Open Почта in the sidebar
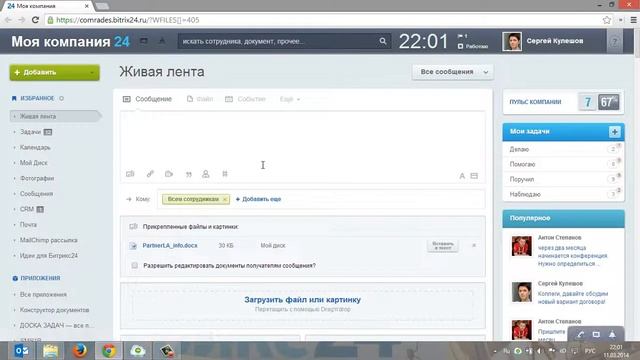Image resolution: width=640 pixels, height=360 pixels. (x=28, y=225)
